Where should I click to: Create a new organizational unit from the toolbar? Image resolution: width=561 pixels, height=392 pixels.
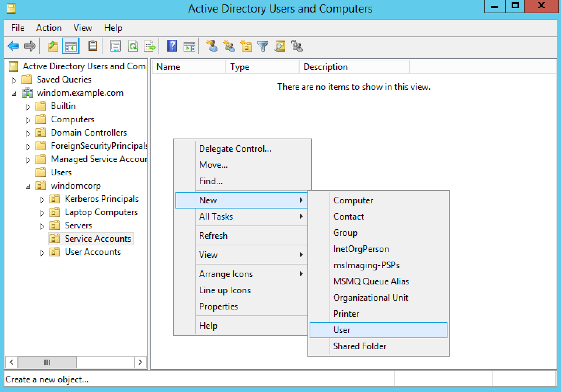(x=246, y=46)
